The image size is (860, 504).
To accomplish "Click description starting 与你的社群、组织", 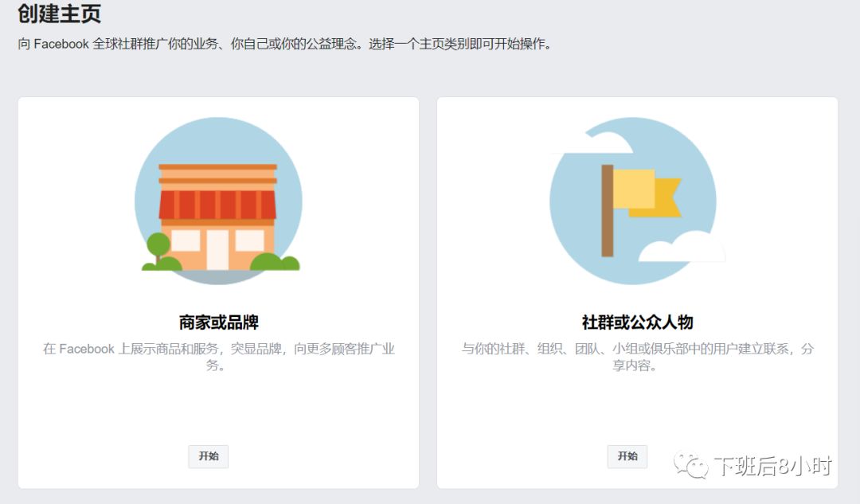I will tap(637, 357).
